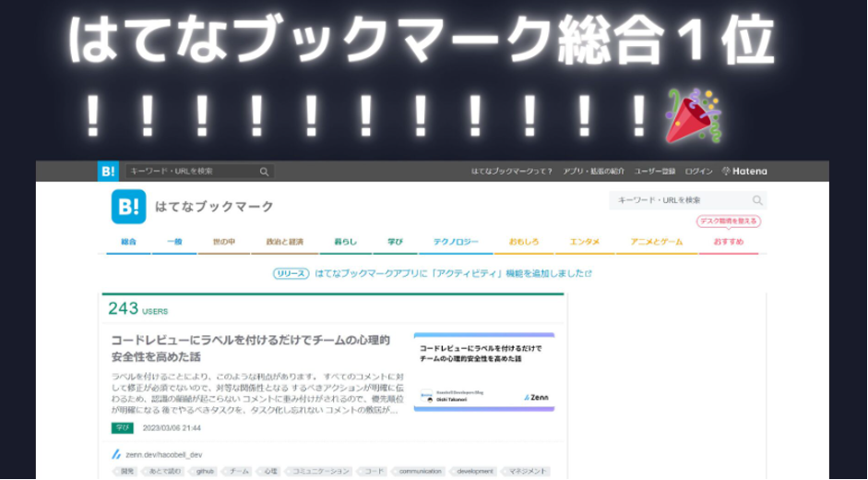The height and width of the screenshot is (480, 868).
Task: Open the 総合 category tab
Action: [128, 242]
